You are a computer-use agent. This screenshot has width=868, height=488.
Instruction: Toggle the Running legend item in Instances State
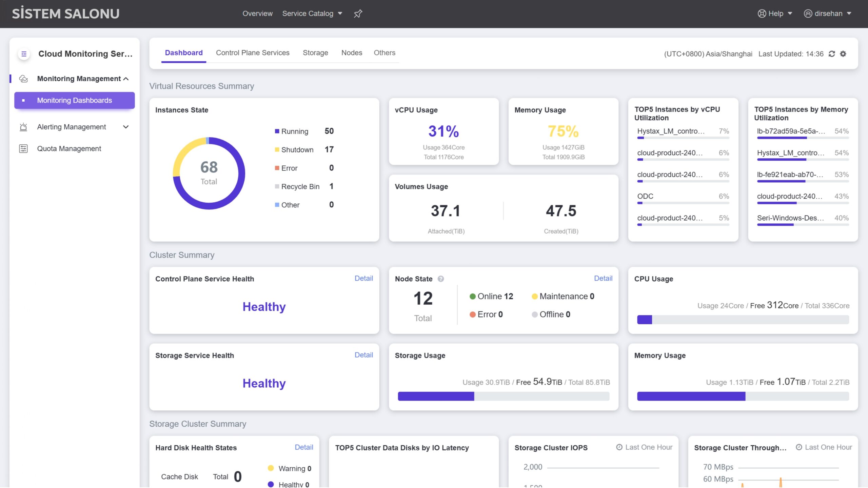294,131
